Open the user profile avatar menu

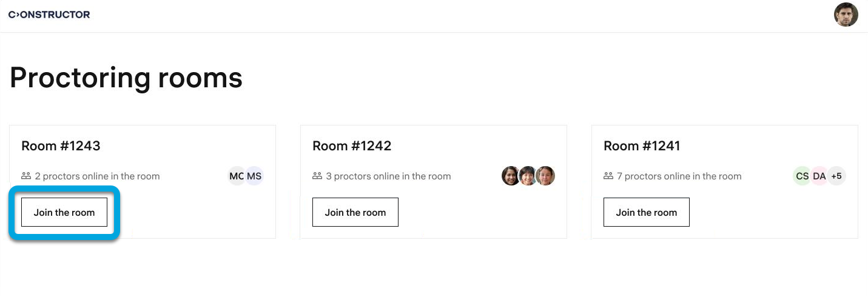click(x=846, y=15)
